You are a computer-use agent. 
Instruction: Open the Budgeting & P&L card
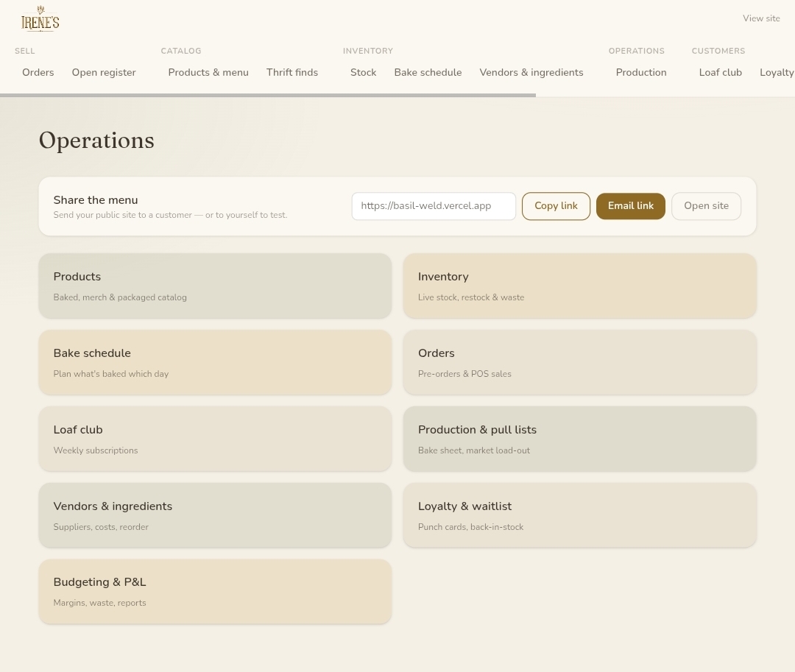[215, 592]
